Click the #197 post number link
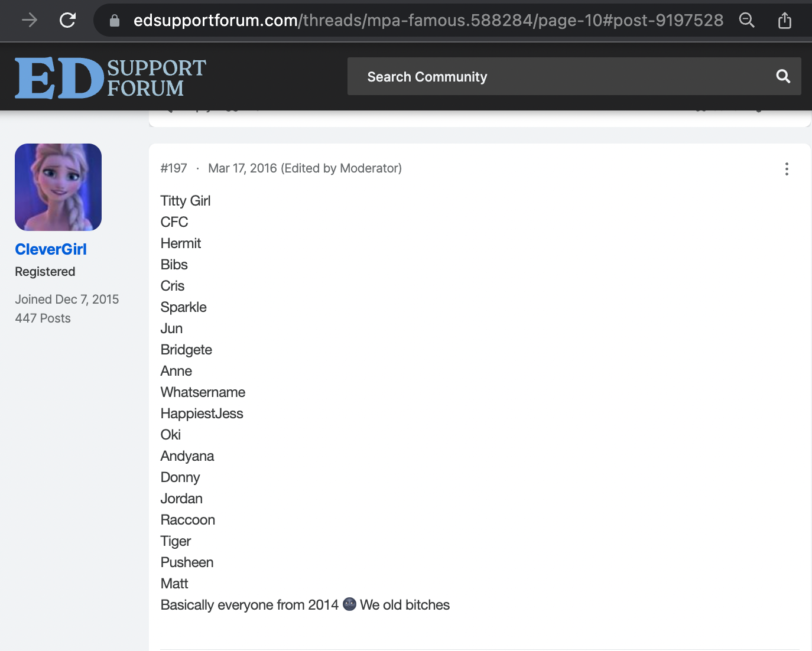The width and height of the screenshot is (812, 651). click(x=174, y=168)
